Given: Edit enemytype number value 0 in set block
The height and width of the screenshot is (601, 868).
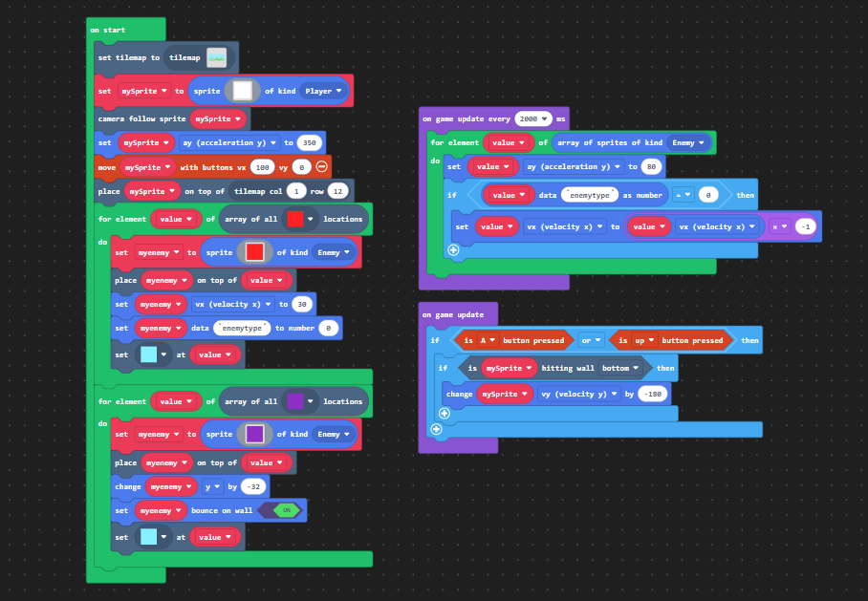Looking at the screenshot, I should coord(328,328).
